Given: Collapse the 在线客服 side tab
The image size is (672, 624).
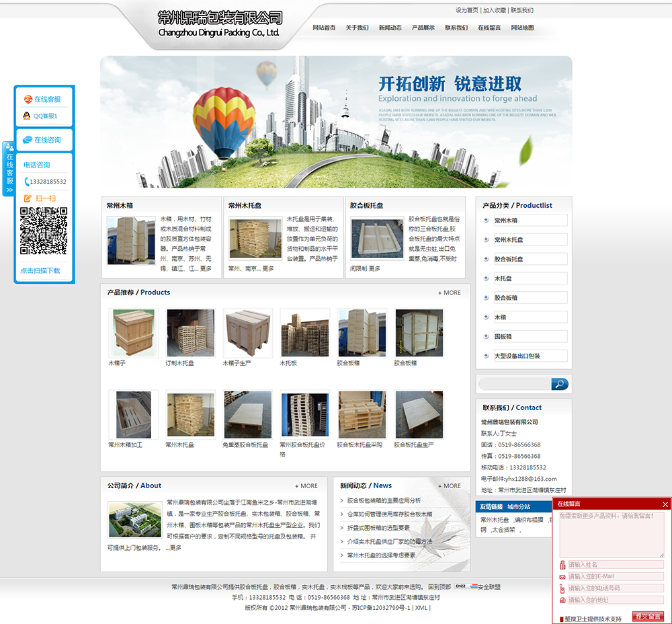Looking at the screenshot, I should click(9, 168).
